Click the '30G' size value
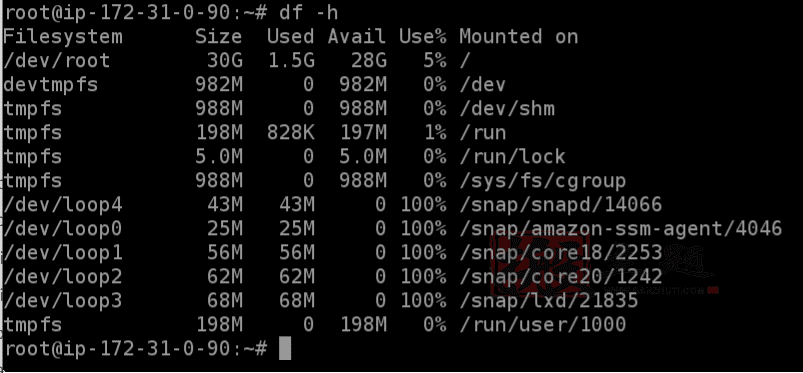Screen dimensions: 803x373 224,60
